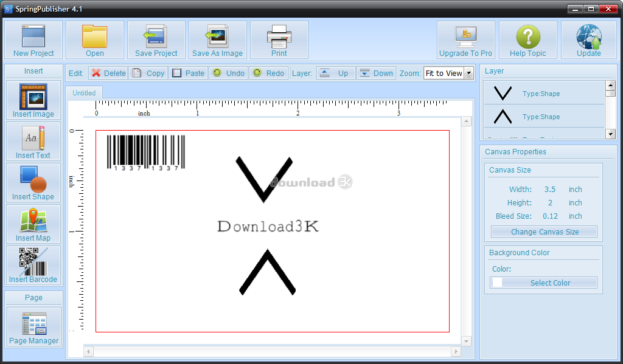Delete the selected object
This screenshot has width=623, height=364.
pyautogui.click(x=108, y=73)
